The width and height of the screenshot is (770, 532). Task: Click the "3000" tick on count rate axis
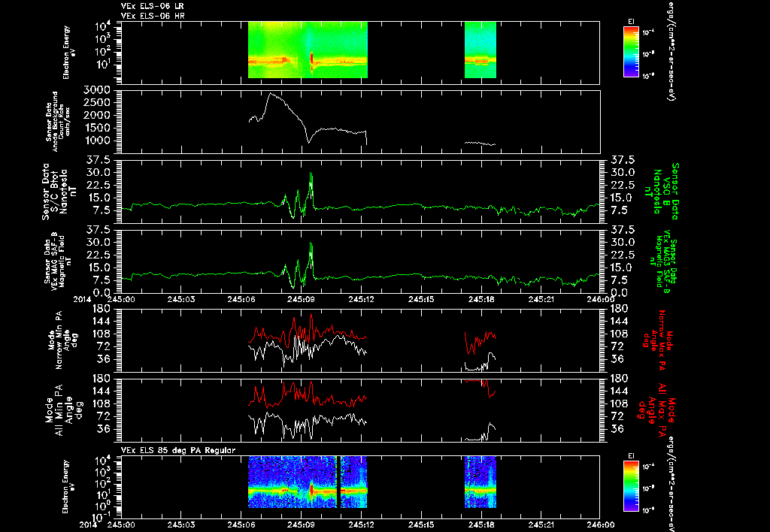coord(97,90)
